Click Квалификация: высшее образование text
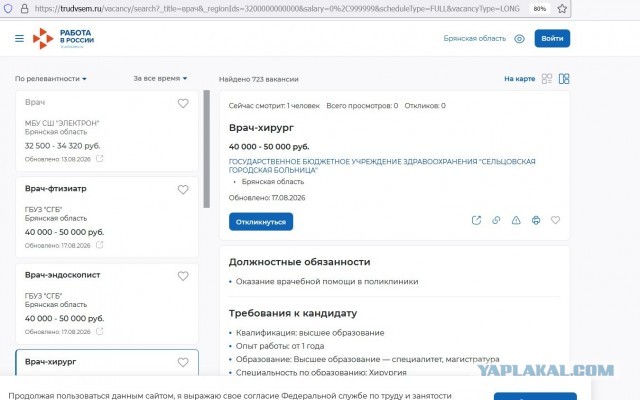640x400 pixels. [x=310, y=333]
